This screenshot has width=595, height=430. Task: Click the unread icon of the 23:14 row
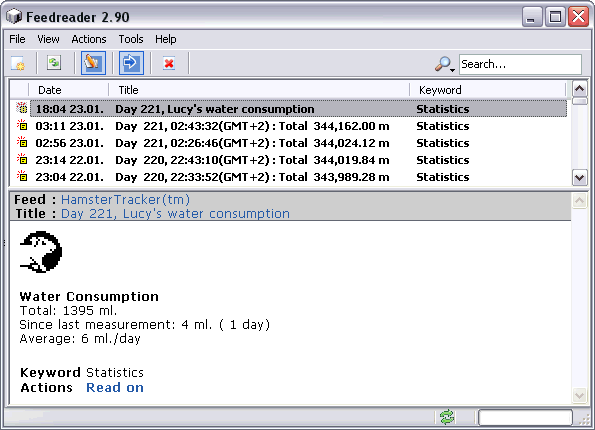pos(22,159)
